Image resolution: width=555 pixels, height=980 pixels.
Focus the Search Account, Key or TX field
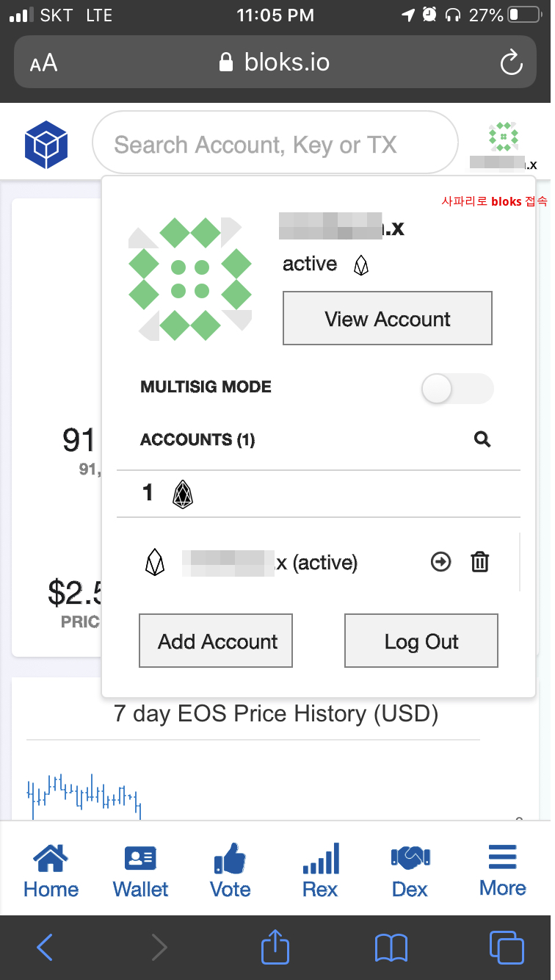[x=275, y=144]
